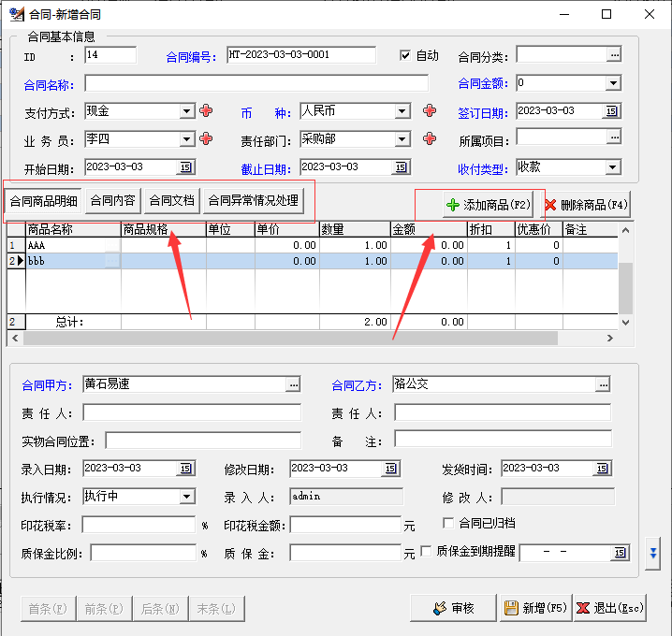The height and width of the screenshot is (636, 672).
Task: Click 添加商品(F2) button
Action: (x=489, y=205)
